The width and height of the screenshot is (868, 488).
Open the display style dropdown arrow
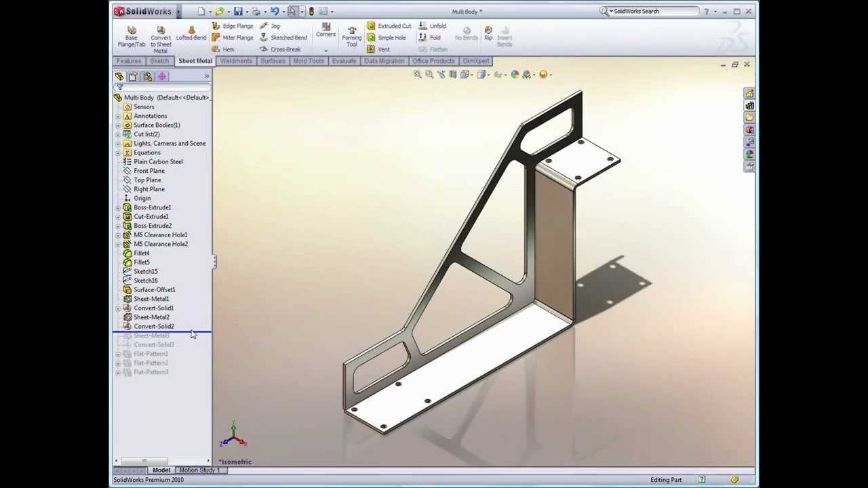click(488, 75)
